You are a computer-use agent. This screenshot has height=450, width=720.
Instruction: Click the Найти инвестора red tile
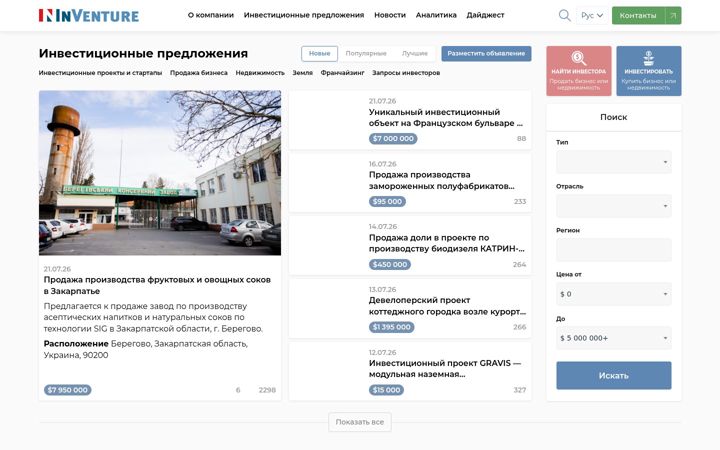579,71
